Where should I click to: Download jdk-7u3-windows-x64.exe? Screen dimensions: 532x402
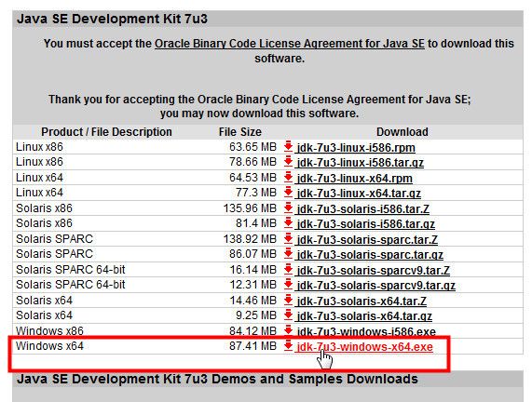tap(365, 347)
